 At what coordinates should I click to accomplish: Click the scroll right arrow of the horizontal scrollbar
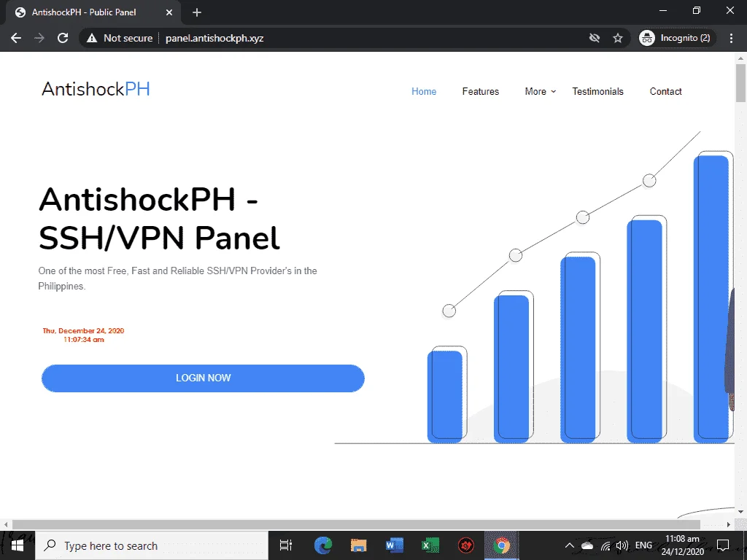(729, 524)
